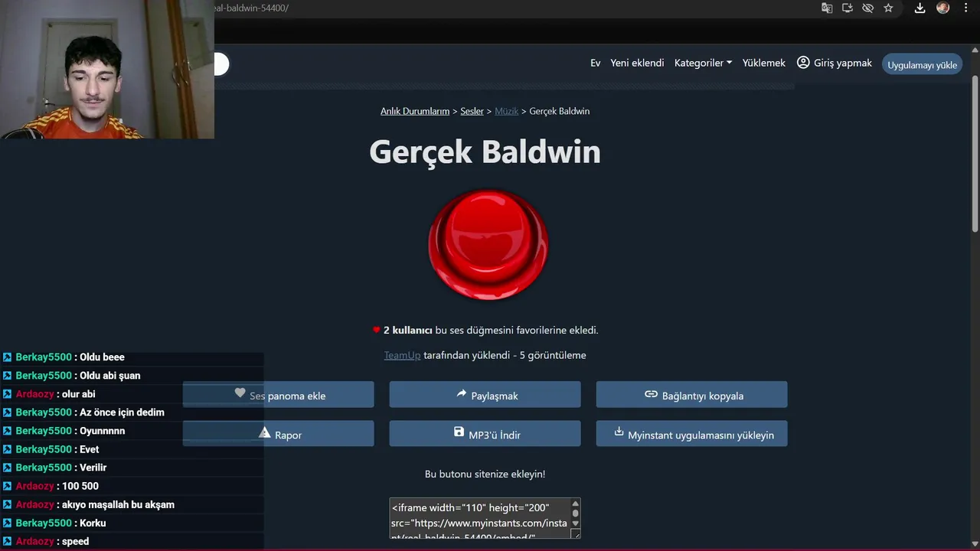Click the chain link icon on Bağlantıyı kopyala
This screenshot has height=551, width=980.
(x=651, y=394)
